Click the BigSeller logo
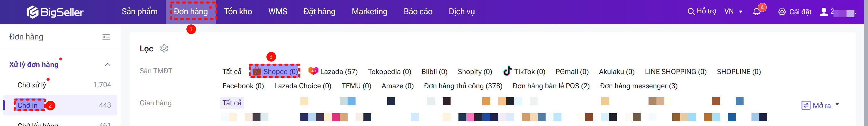This screenshot has height=126, width=868. 55,12
